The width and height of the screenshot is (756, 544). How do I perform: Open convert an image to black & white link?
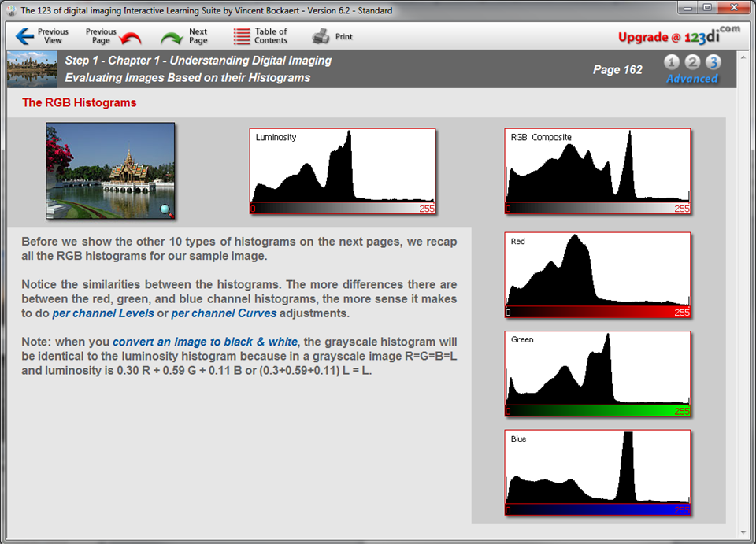(x=205, y=342)
